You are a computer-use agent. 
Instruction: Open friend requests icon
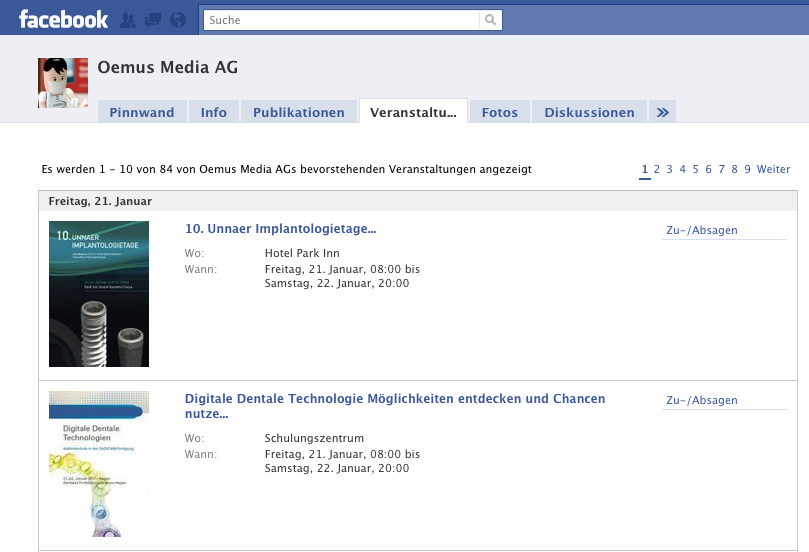tap(128, 20)
